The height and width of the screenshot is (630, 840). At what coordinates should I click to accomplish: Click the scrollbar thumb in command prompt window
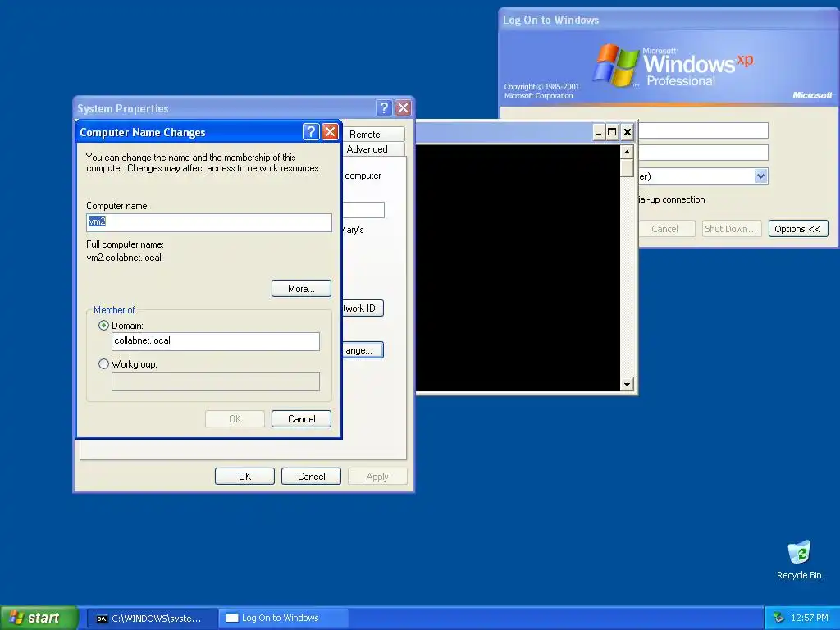627,167
